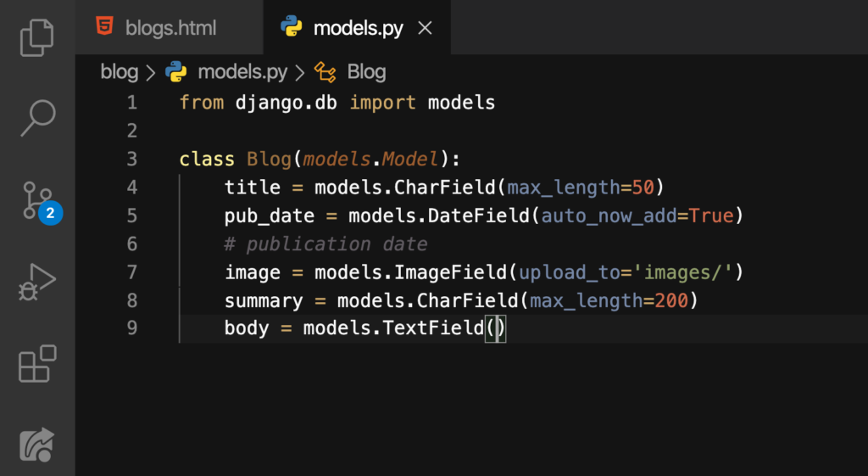The image size is (868, 476).
Task: Open the Explorer files icon in activity bar
Action: coord(37,37)
